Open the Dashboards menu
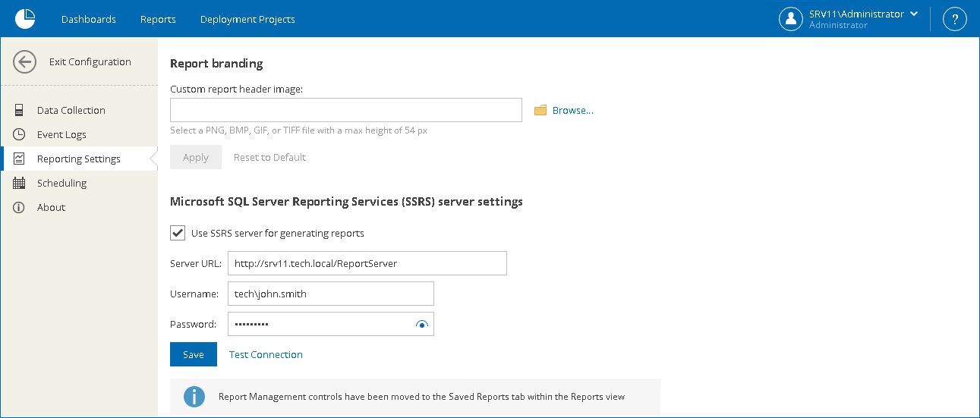This screenshot has width=980, height=418. (x=89, y=19)
